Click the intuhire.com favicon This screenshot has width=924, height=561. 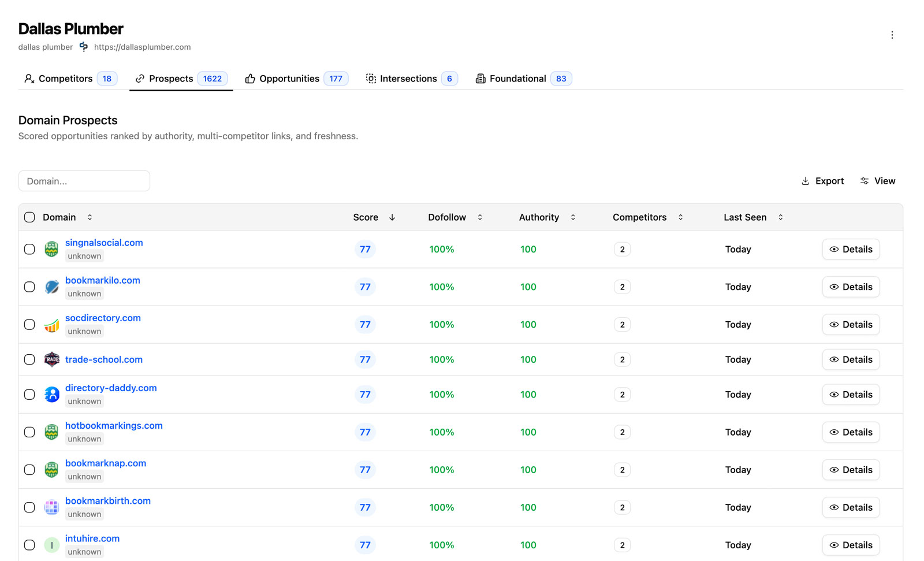51,545
